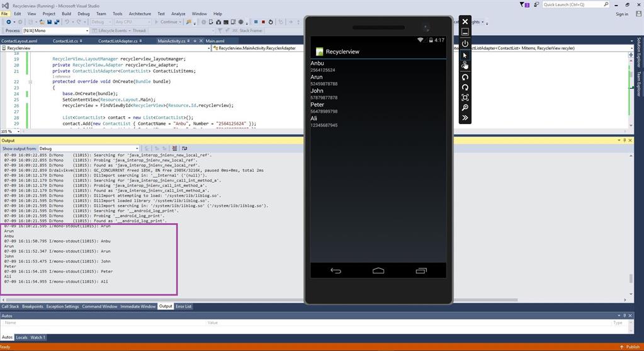Image resolution: width=644 pixels, height=351 pixels.
Task: Expand the Process dropdown showing Mono
Action: (87, 30)
